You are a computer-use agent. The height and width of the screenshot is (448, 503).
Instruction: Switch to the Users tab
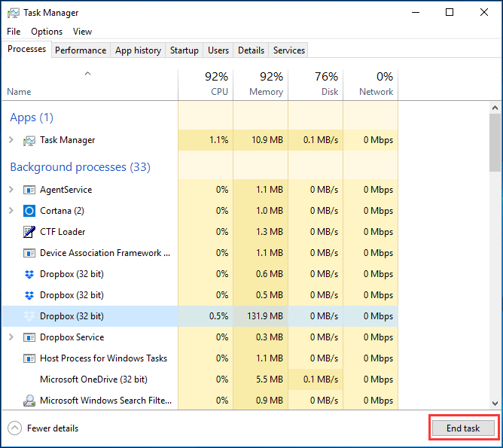(x=218, y=50)
